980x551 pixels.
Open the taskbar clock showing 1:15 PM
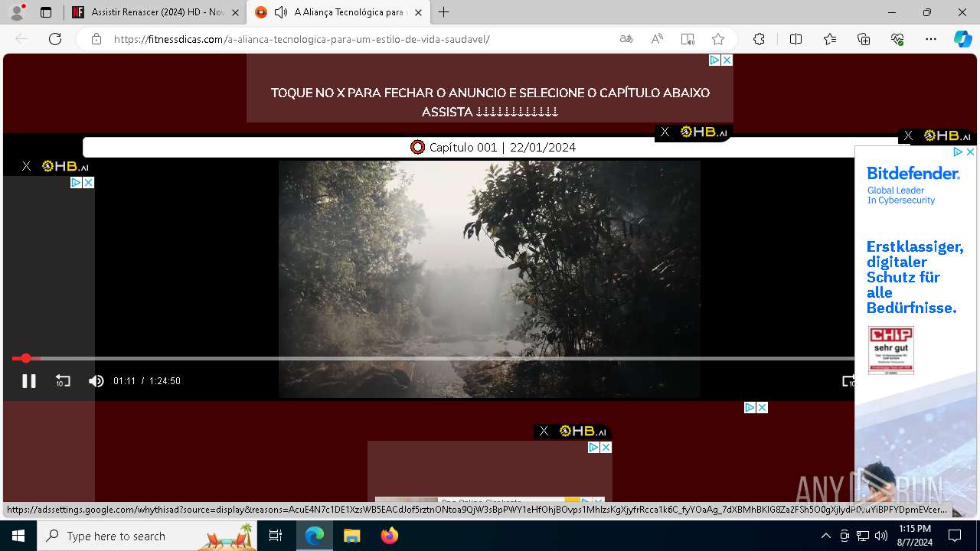point(914,536)
